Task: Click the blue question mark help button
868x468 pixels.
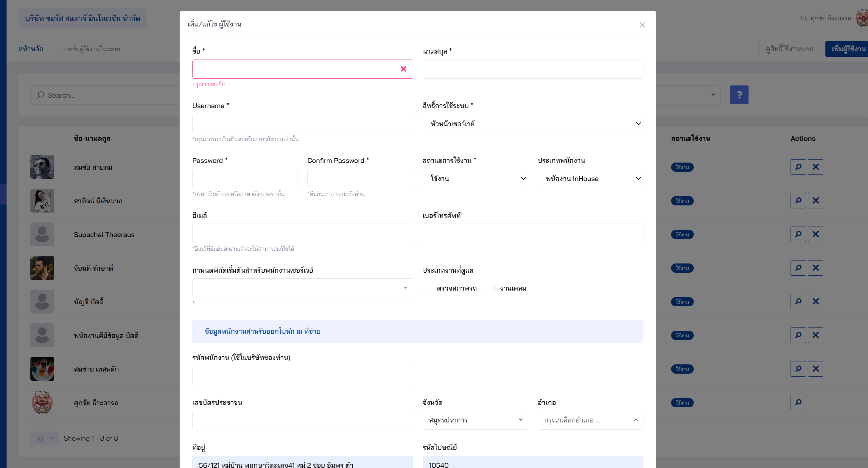Action: click(739, 95)
